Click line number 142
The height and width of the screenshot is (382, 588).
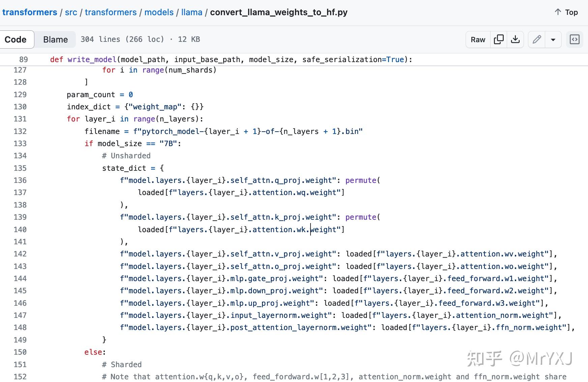pos(20,254)
